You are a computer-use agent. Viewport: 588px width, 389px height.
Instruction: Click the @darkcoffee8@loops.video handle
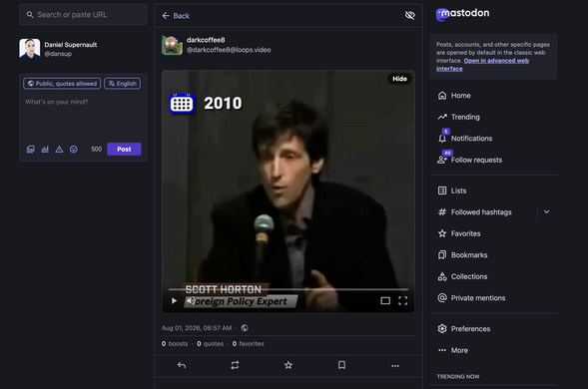(229, 50)
